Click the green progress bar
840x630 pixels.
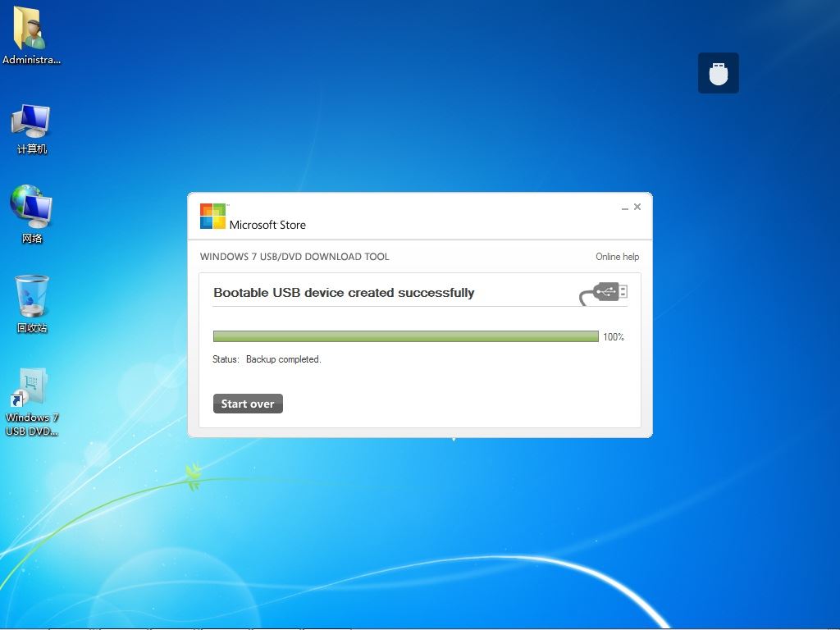pos(405,336)
